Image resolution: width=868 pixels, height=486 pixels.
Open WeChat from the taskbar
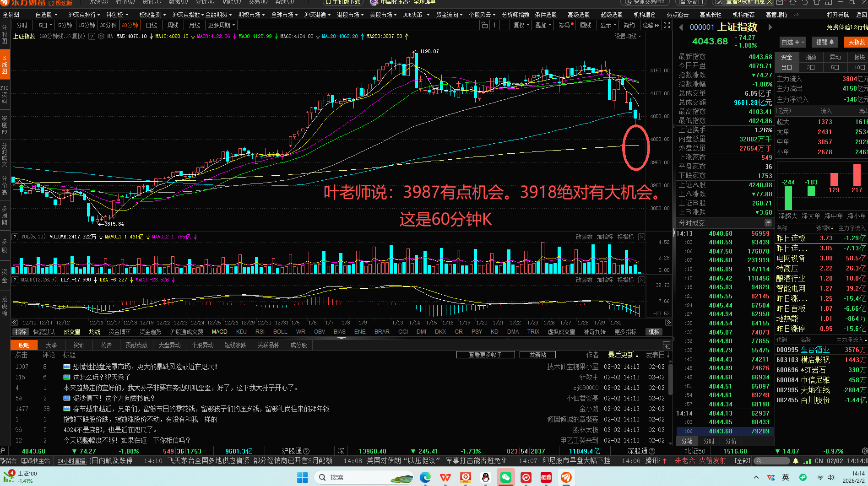point(505,477)
